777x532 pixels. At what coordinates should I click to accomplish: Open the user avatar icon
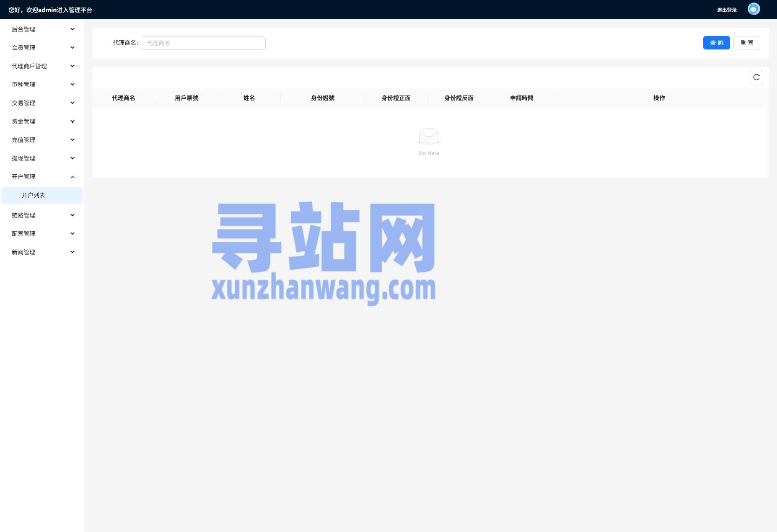(754, 9)
